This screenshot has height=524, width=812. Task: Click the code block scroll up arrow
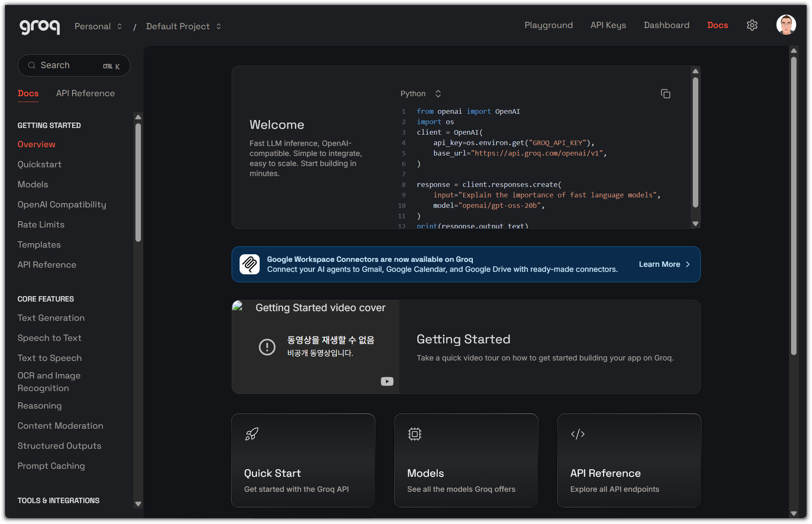tap(695, 71)
